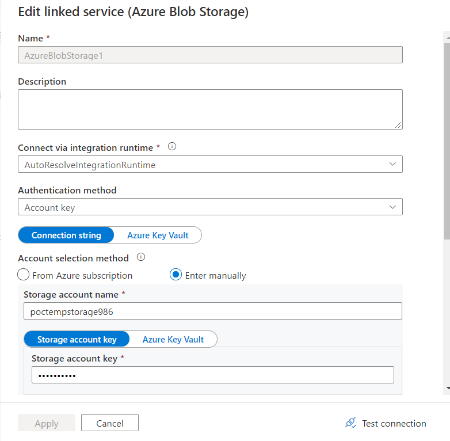
Task: Select the Storage account key pill tab
Action: tap(77, 339)
